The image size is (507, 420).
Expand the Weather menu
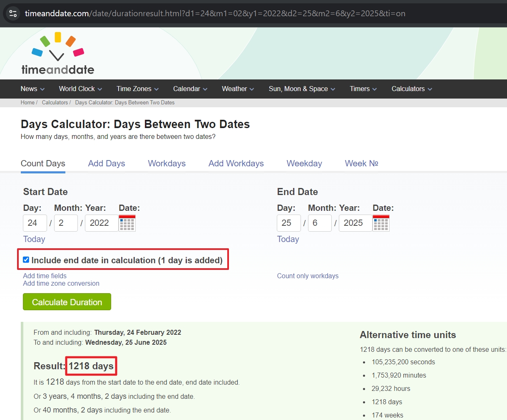[x=238, y=89]
